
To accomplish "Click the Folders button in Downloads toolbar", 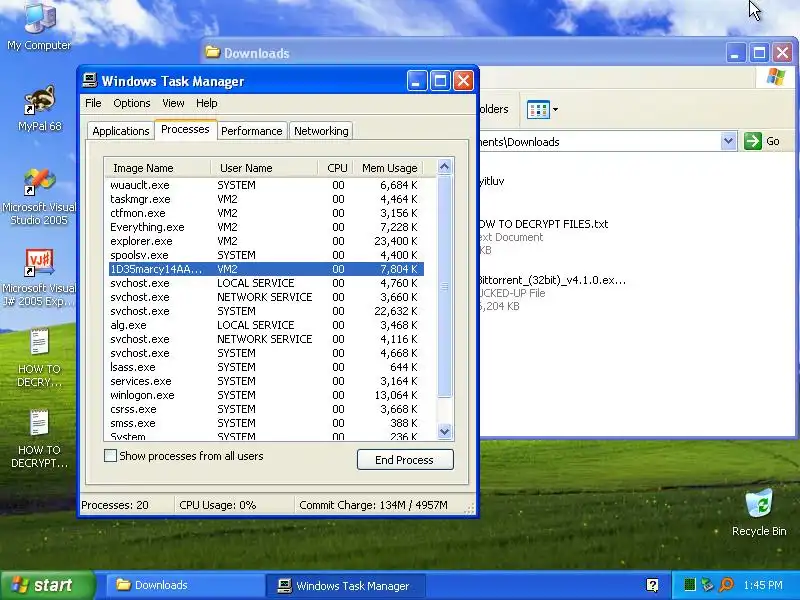I will pyautogui.click(x=494, y=109).
